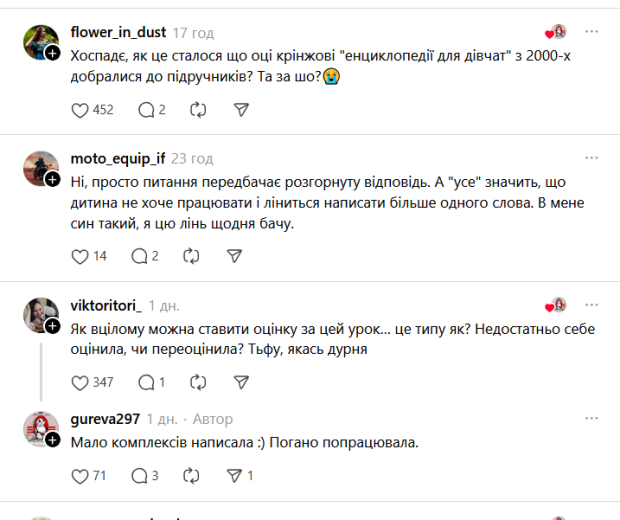Follow viktoritori_ via avatar plus badge

pyautogui.click(x=50, y=326)
